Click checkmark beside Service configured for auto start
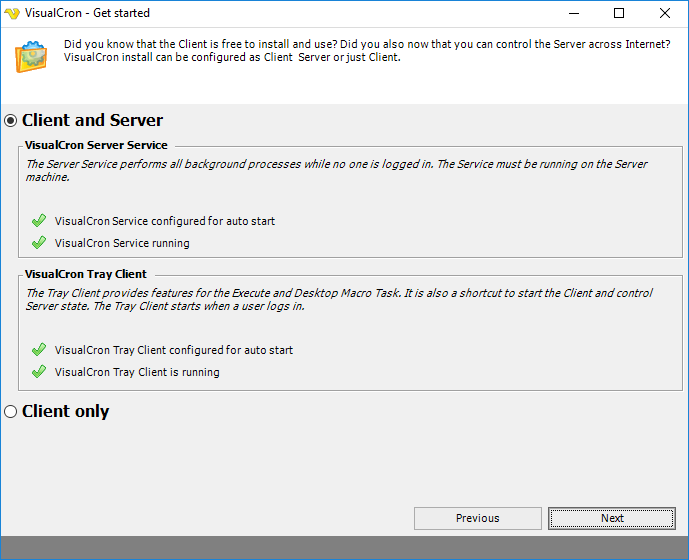 pos(39,221)
